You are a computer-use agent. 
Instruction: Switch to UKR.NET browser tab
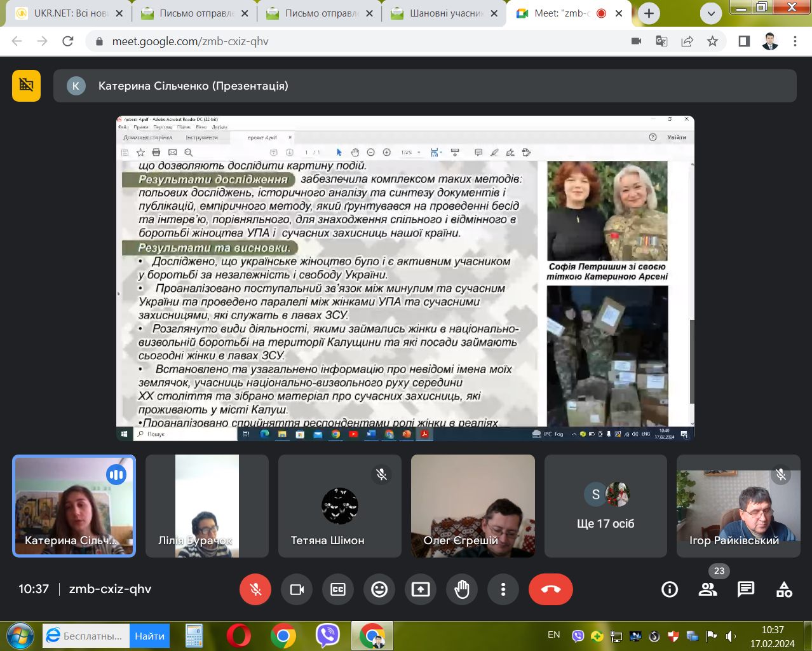64,13
